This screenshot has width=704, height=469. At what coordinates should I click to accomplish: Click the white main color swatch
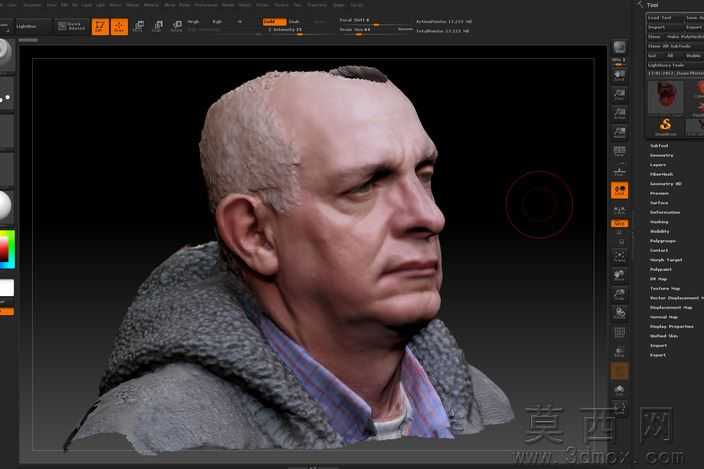tap(7, 288)
